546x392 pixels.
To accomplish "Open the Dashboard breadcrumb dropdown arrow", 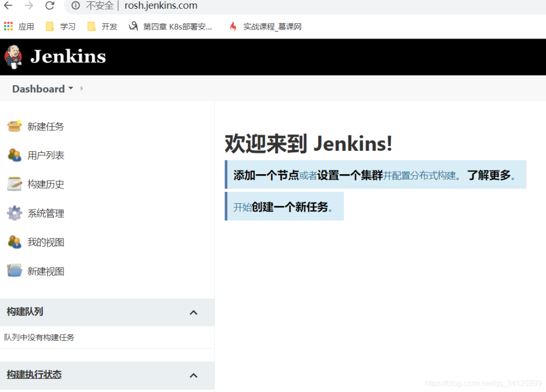I will pyautogui.click(x=71, y=89).
